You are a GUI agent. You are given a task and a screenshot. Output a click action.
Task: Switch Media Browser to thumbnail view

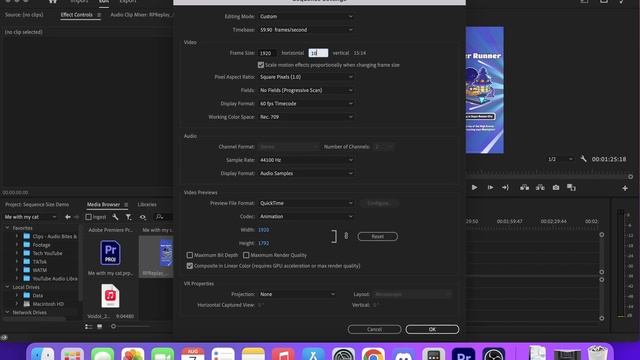(x=100, y=327)
